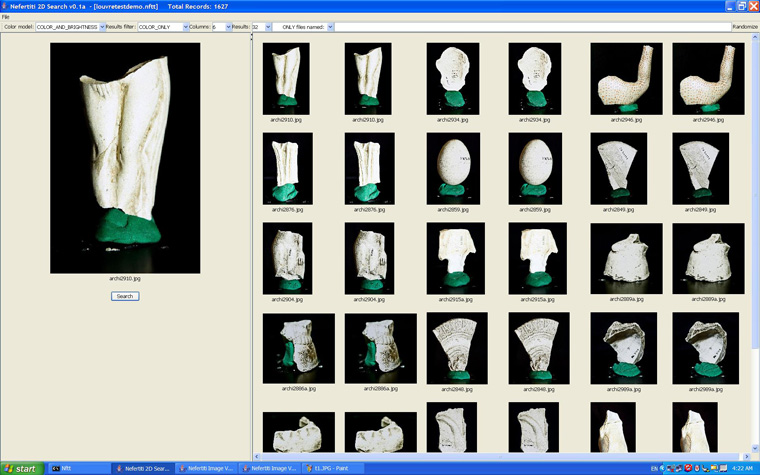This screenshot has width=760, height=475.
Task: Switch to the Nftt console taskbar item
Action: pos(79,469)
